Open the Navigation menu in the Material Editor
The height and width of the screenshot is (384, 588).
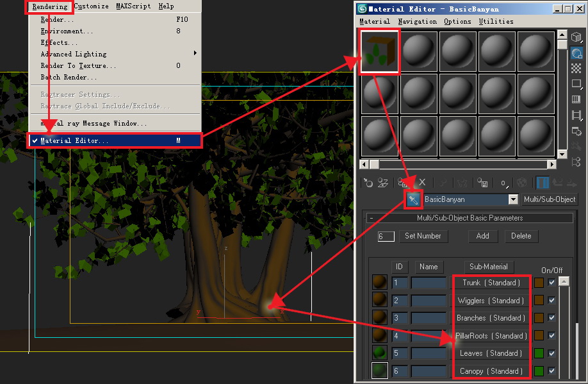click(x=418, y=21)
